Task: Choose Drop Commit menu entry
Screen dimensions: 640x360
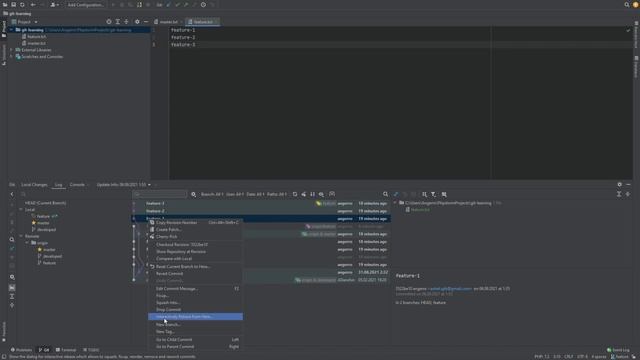Action: [x=195, y=309]
